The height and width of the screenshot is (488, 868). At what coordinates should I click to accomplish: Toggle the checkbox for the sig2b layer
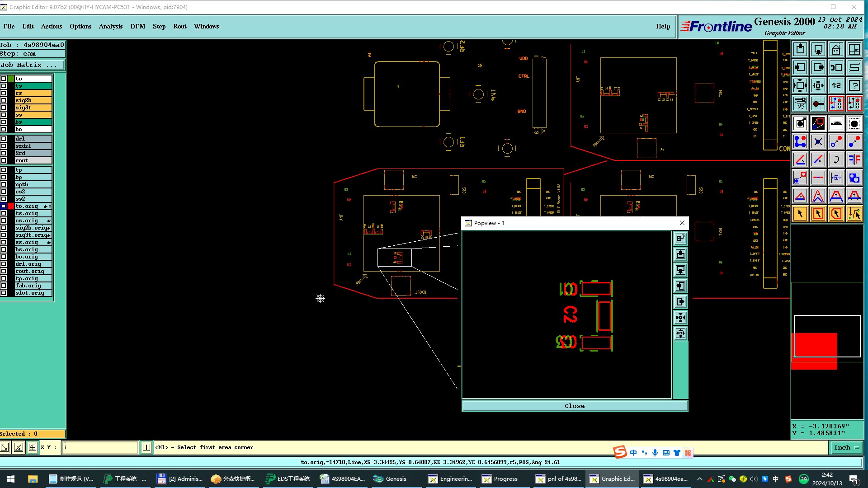coord(4,100)
